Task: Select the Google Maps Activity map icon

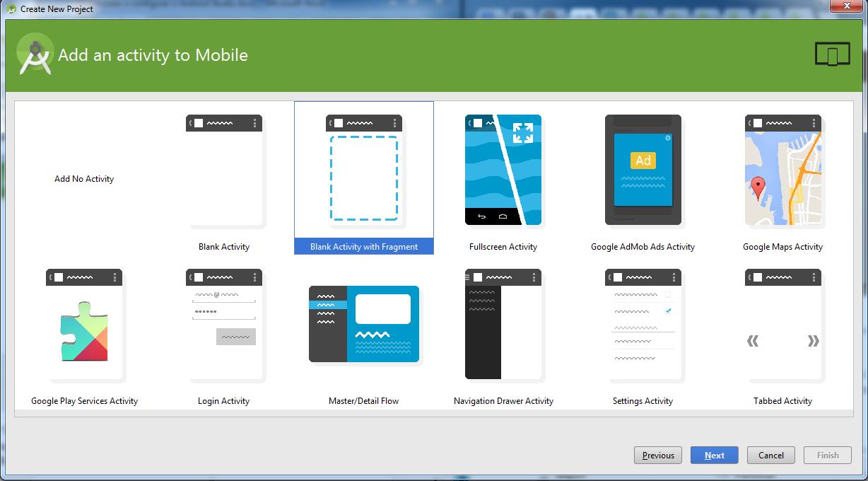Action: coord(782,170)
